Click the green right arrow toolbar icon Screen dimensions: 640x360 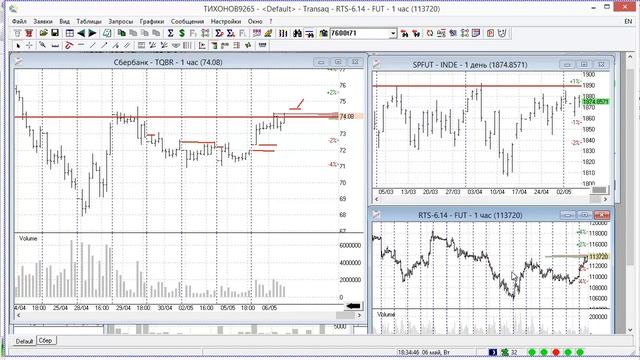93,33
